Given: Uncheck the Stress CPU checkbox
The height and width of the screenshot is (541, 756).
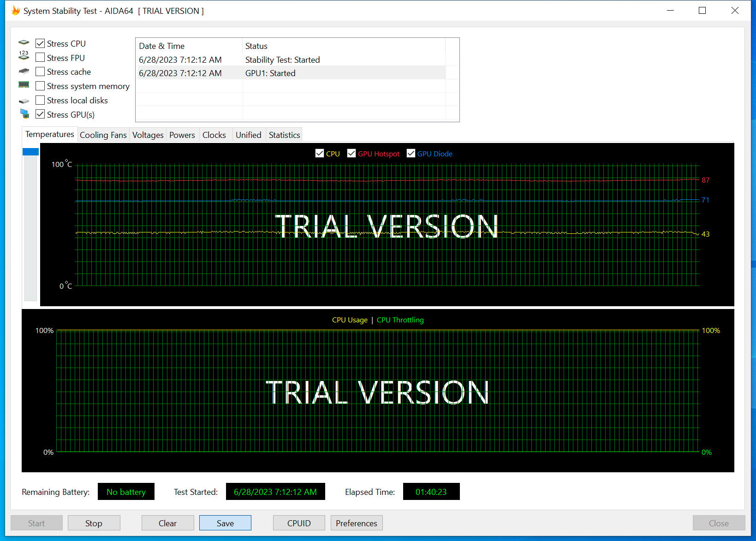Looking at the screenshot, I should coord(40,43).
